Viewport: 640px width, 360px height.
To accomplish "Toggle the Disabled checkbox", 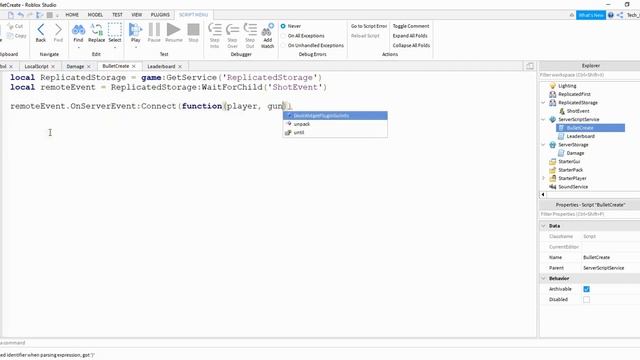I will coord(586,300).
